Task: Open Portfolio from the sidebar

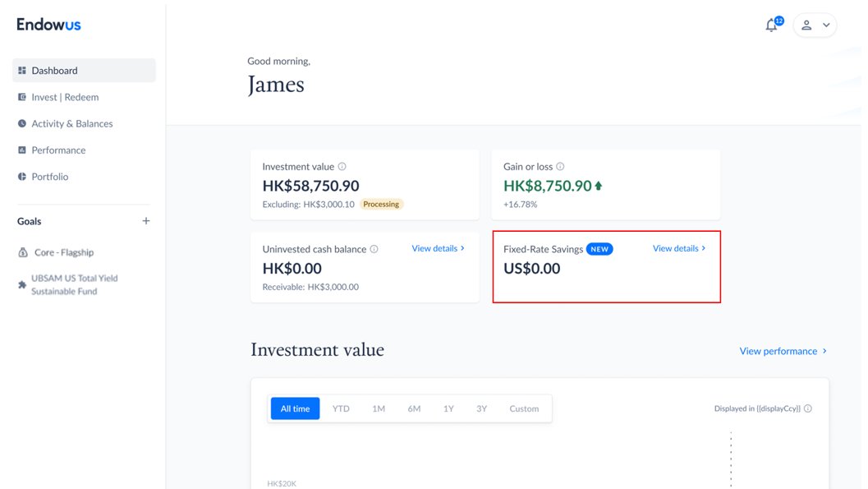Action: tap(49, 177)
